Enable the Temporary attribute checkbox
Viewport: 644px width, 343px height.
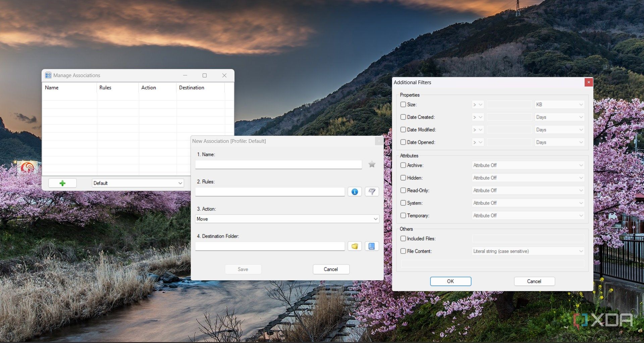[x=403, y=216]
